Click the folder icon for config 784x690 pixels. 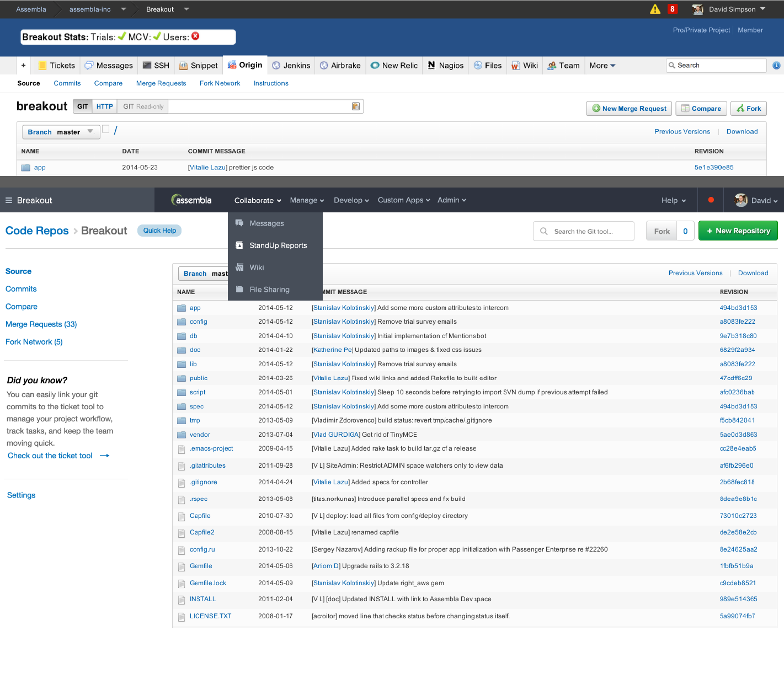(x=182, y=322)
